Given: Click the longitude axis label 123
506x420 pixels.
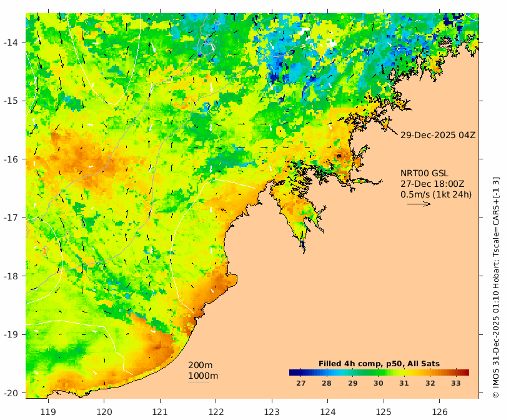Looking at the screenshot, I should click(272, 412).
